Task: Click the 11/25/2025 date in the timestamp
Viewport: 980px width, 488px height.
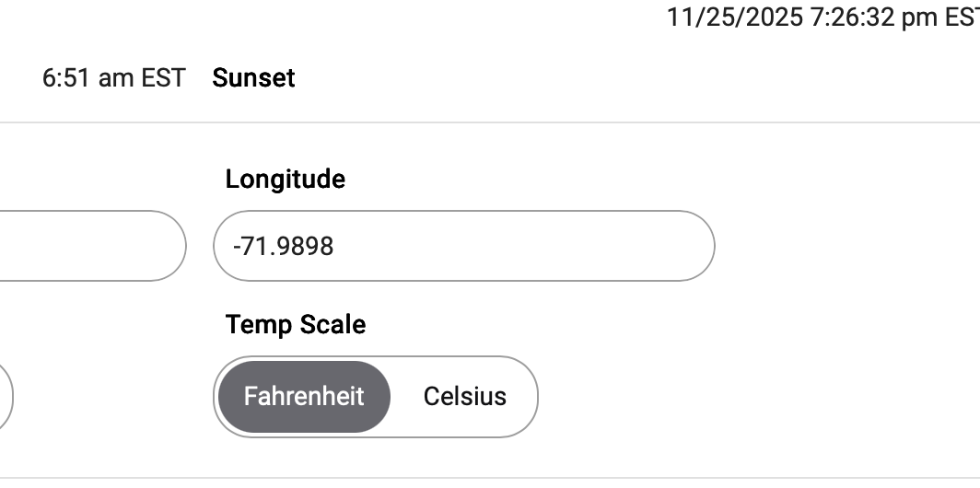Action: [734, 17]
